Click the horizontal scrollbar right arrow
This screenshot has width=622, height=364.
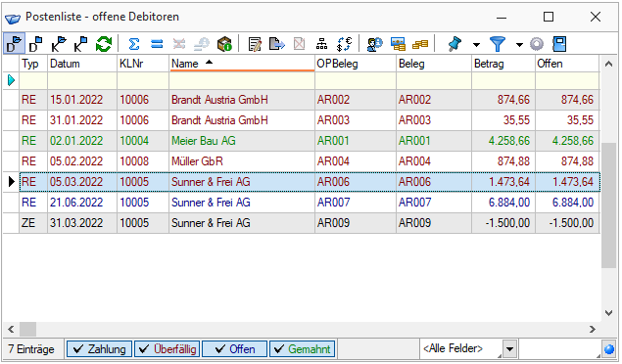coord(593,329)
